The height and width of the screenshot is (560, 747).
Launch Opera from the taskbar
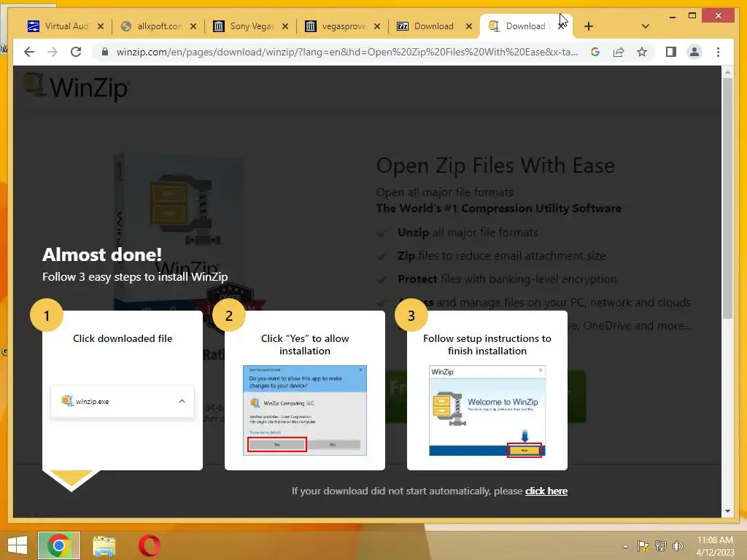150,545
